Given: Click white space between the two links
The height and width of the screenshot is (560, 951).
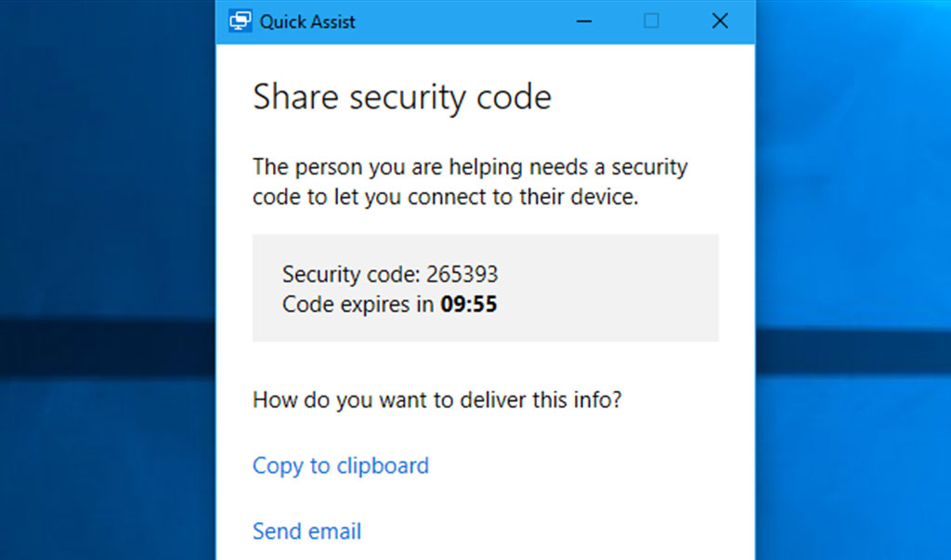Looking at the screenshot, I should pos(483,499).
